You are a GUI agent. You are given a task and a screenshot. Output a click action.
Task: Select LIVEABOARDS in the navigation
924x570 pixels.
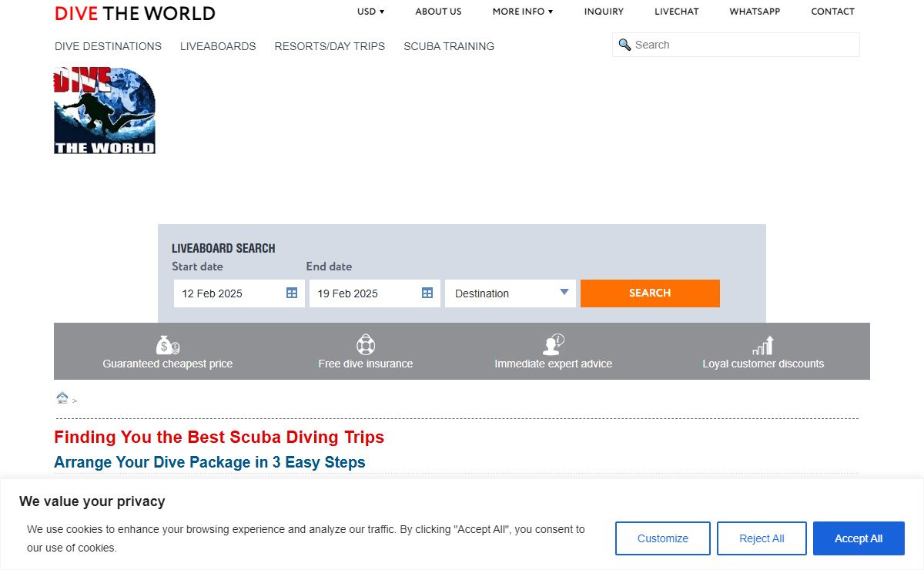(x=218, y=46)
